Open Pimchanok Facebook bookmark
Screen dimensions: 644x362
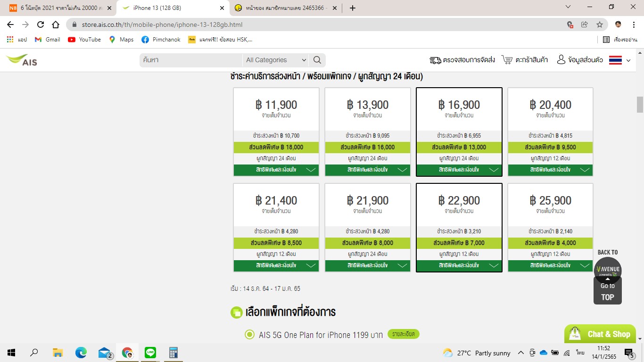[x=161, y=40]
